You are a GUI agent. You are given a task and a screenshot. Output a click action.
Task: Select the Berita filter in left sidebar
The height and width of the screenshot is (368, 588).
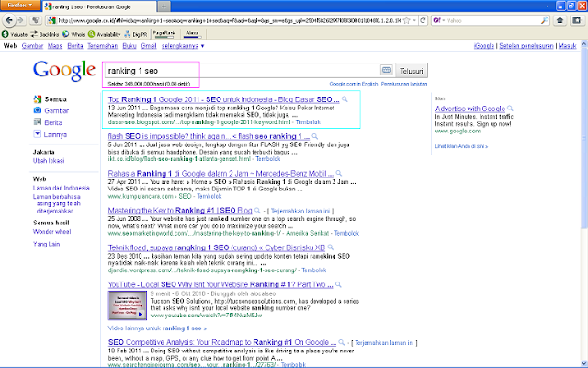(x=48, y=122)
